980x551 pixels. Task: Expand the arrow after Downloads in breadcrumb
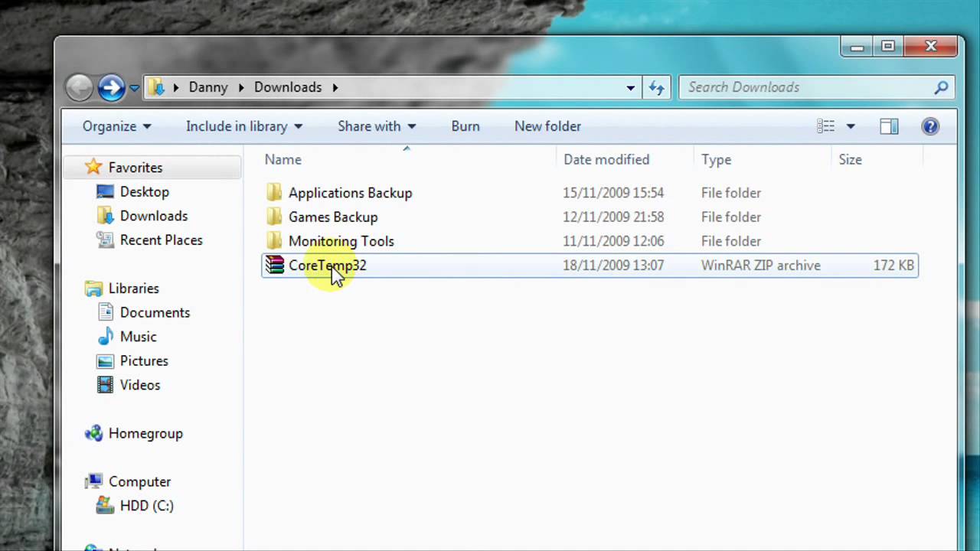pos(335,87)
